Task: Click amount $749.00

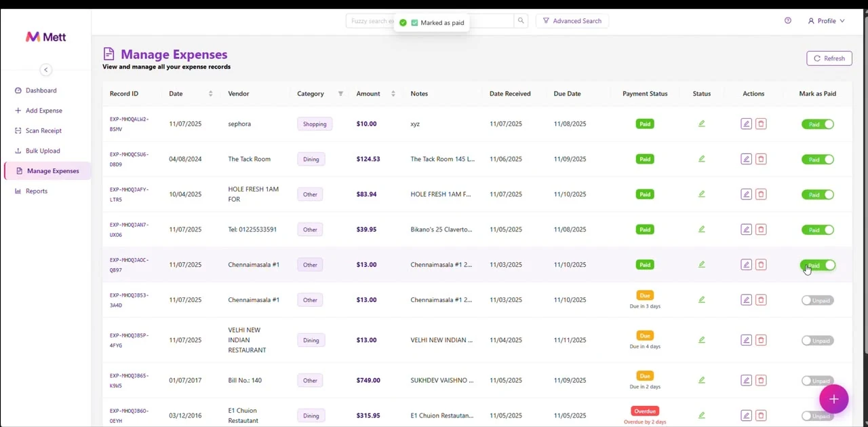Action: pyautogui.click(x=368, y=380)
